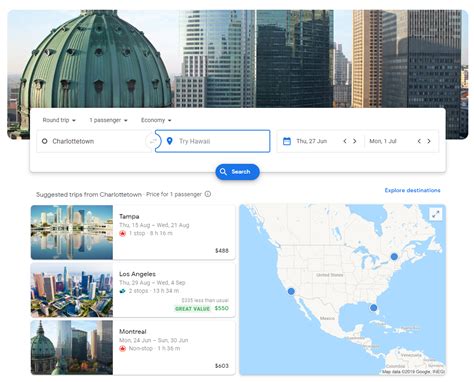This screenshot has height=382, width=474.
Task: Click the Tampa marker on the map
Action: pos(374,308)
